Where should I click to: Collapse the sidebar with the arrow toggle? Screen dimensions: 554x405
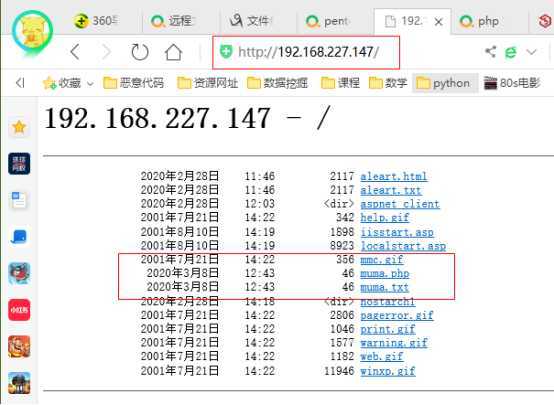(x=20, y=83)
